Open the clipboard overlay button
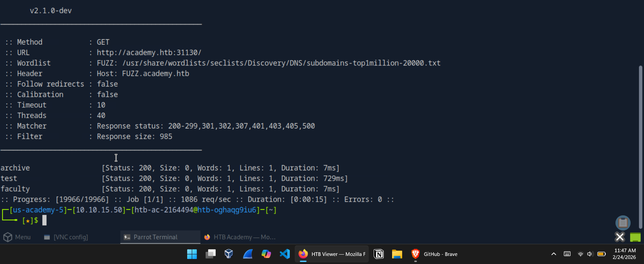644x264 pixels. point(623,223)
